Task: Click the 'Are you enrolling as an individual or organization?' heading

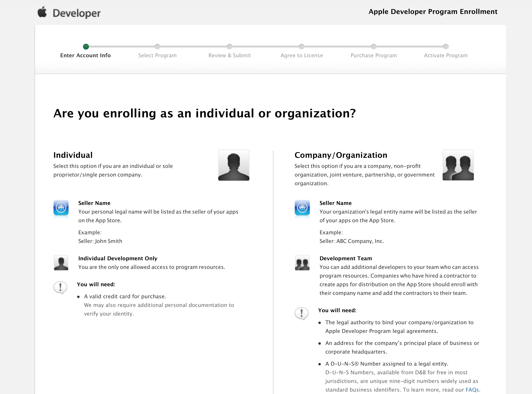Action: 204,113
